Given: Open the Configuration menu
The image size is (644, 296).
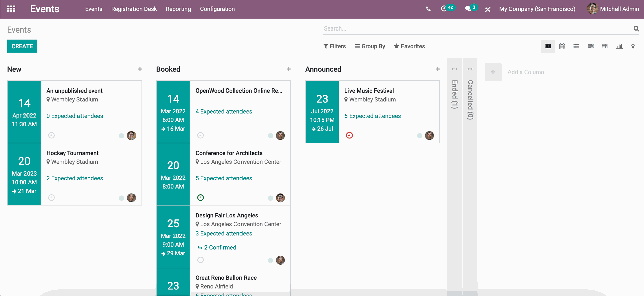Looking at the screenshot, I should [x=217, y=9].
